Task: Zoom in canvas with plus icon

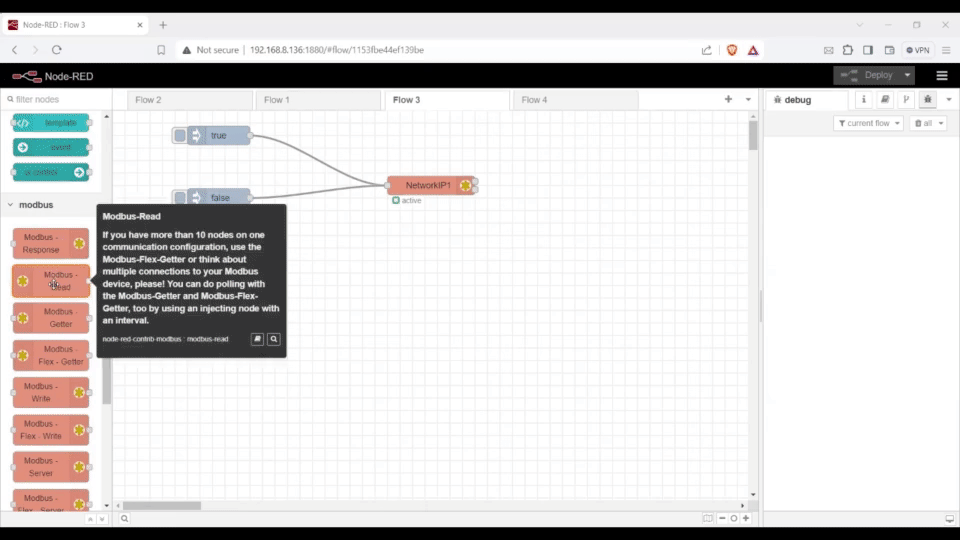Action: click(746, 518)
